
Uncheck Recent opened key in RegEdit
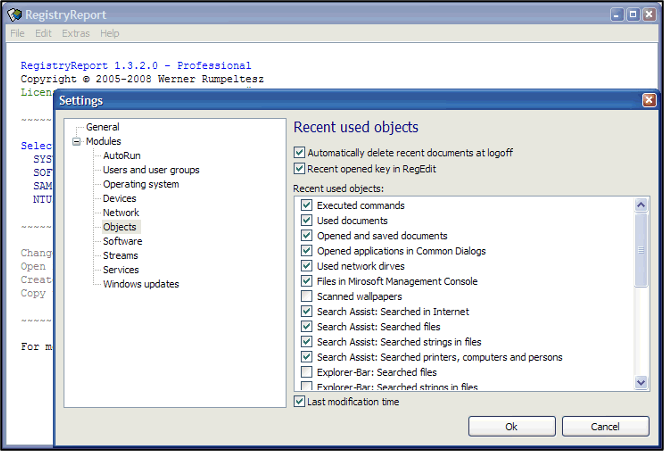299,169
